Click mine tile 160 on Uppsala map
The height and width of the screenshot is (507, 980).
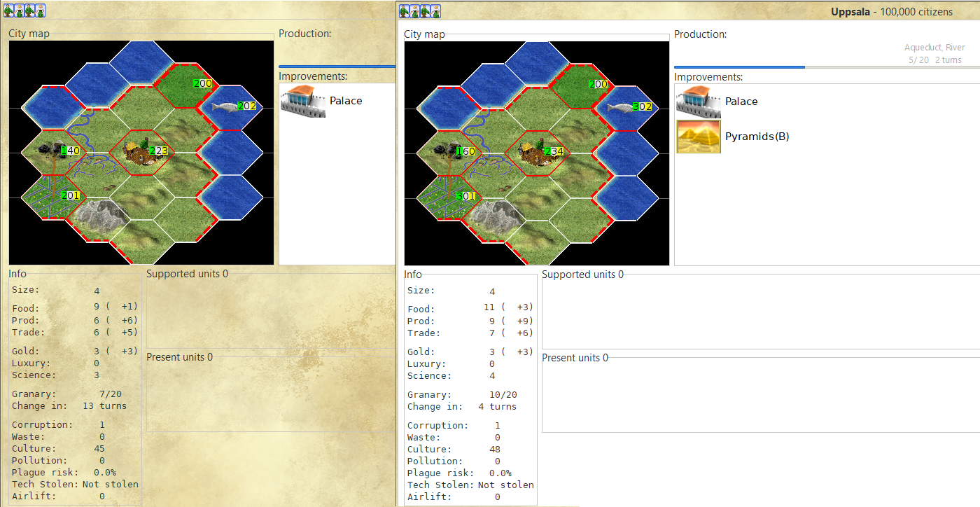[448, 153]
